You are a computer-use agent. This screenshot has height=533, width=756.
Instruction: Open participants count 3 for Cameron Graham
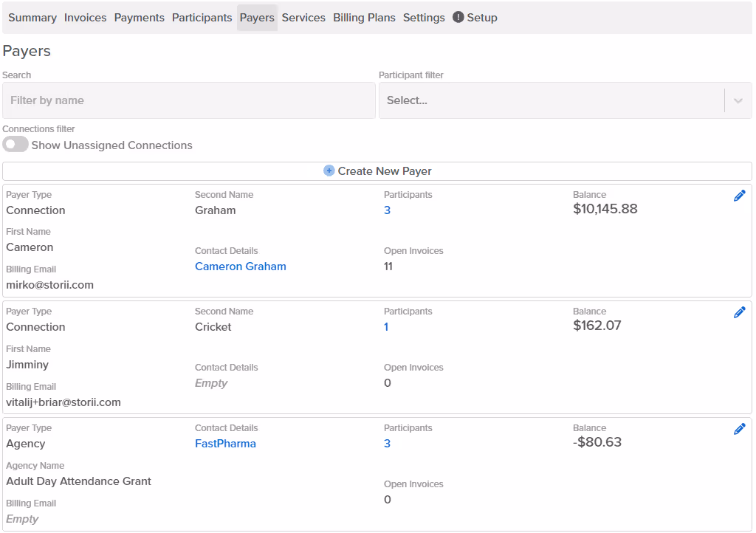(387, 210)
